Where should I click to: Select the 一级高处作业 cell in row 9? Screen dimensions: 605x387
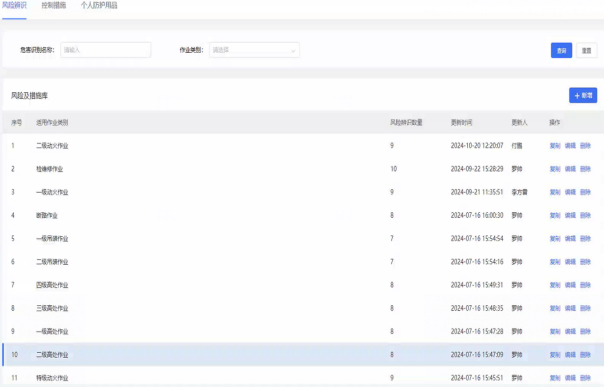coord(52,331)
